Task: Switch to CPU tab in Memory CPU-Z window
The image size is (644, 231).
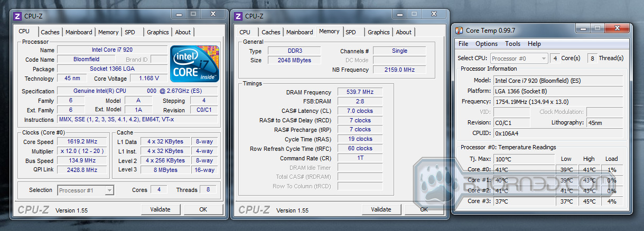Action: coord(245,32)
